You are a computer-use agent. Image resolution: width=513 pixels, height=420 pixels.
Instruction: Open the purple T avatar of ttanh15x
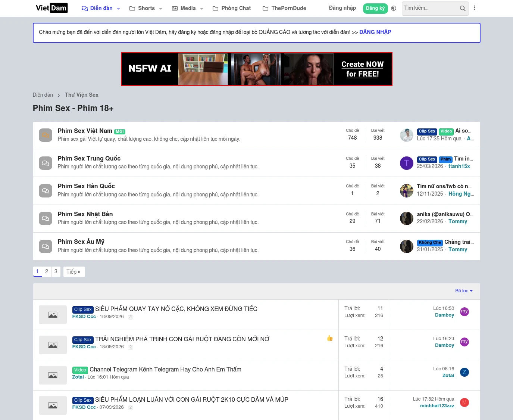(406, 163)
